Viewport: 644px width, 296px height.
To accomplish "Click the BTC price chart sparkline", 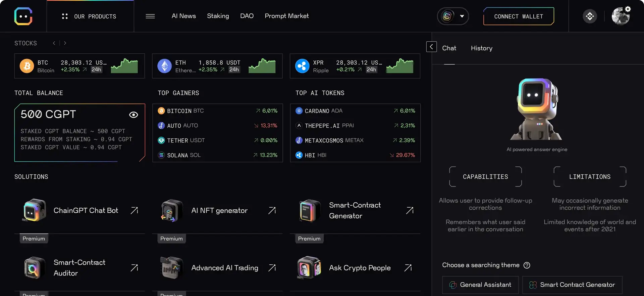I will (124, 66).
